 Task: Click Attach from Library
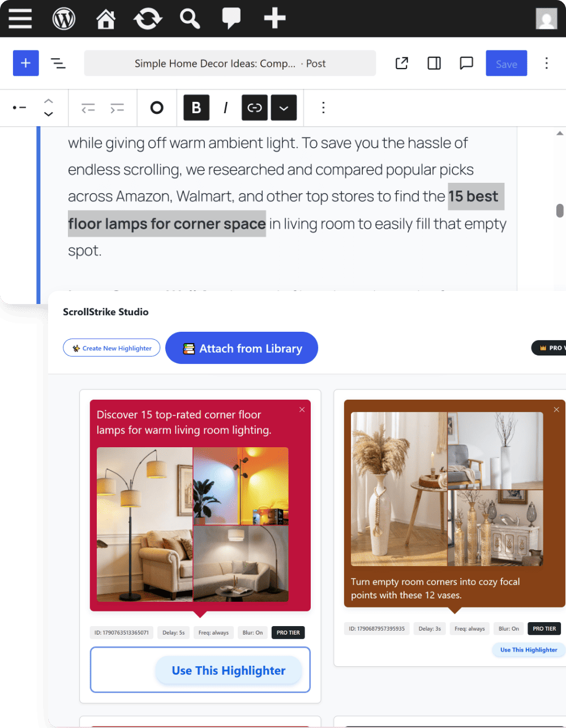[x=242, y=348]
